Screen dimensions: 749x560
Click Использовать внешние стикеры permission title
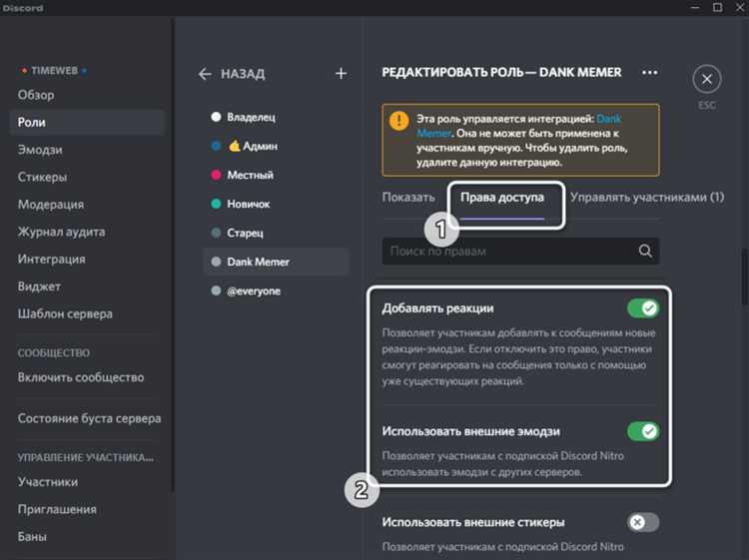[x=473, y=522]
